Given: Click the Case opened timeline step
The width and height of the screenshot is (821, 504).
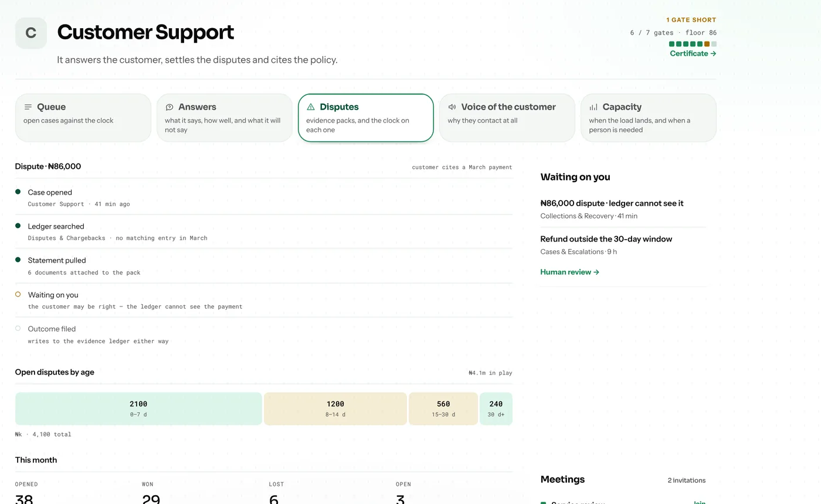Looking at the screenshot, I should tap(264, 197).
